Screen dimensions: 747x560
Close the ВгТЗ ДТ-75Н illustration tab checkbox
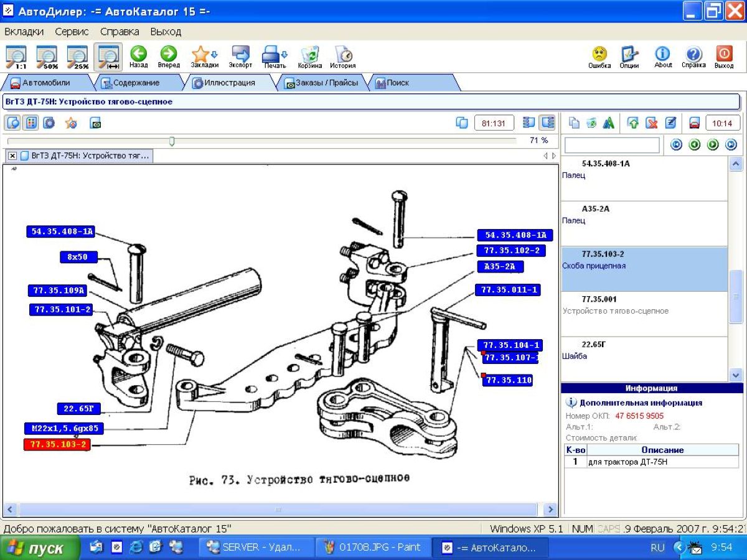click(x=13, y=156)
